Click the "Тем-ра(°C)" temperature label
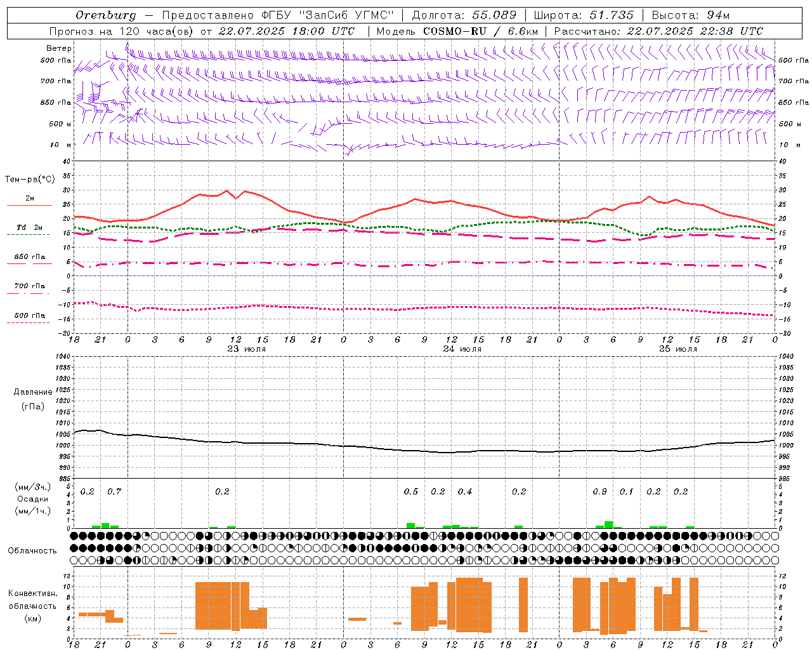The height and width of the screenshot is (650, 812). pyautogui.click(x=30, y=180)
